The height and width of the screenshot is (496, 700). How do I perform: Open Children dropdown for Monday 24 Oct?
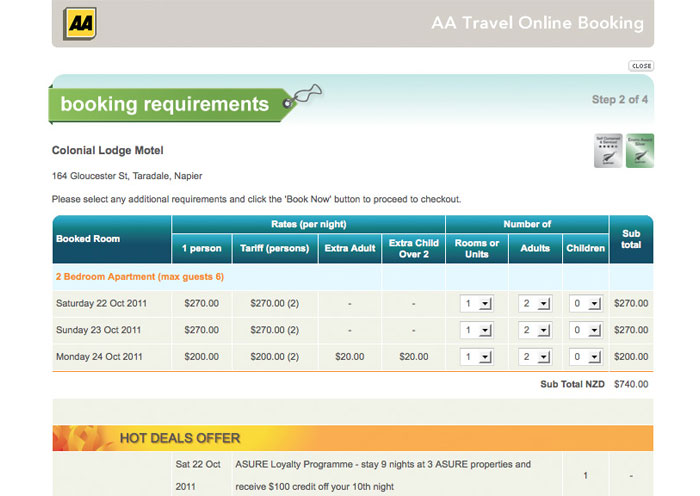click(586, 357)
